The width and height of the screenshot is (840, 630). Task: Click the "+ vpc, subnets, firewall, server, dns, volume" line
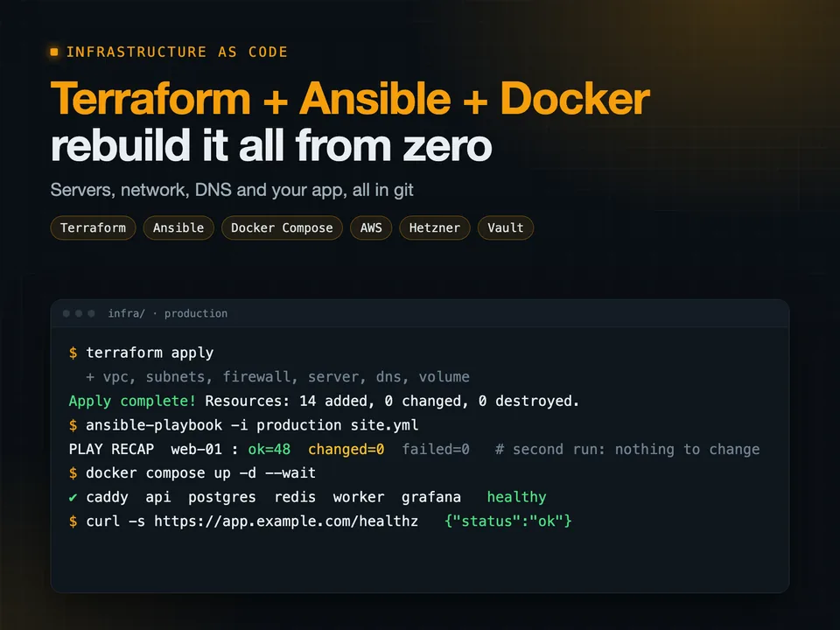277,376
